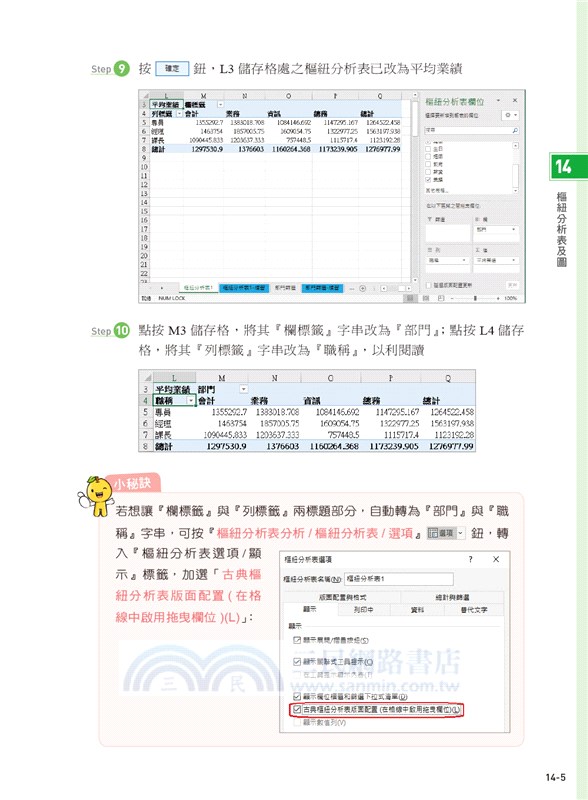Open the 總計與篩選 tab
This screenshot has height=800, width=588.
click(x=452, y=597)
